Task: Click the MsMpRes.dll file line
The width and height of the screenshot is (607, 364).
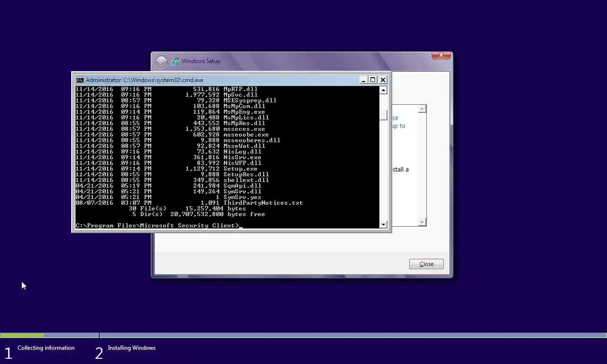Action: 170,123
